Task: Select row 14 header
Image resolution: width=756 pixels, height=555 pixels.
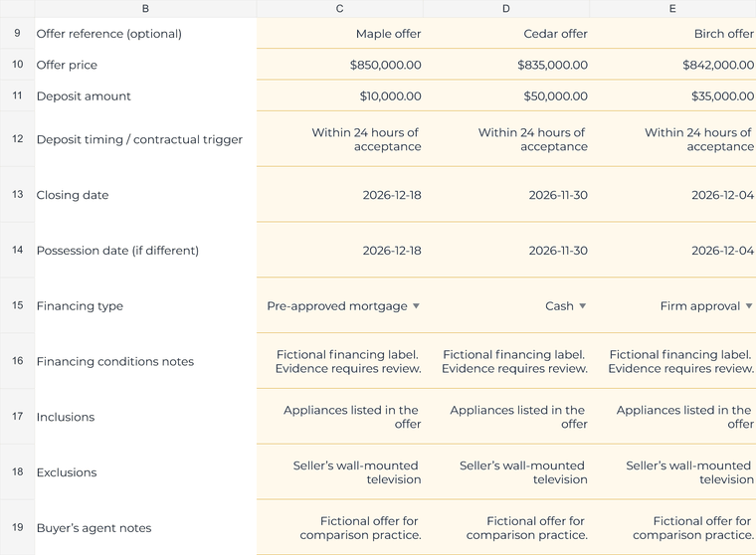Action: (17, 250)
